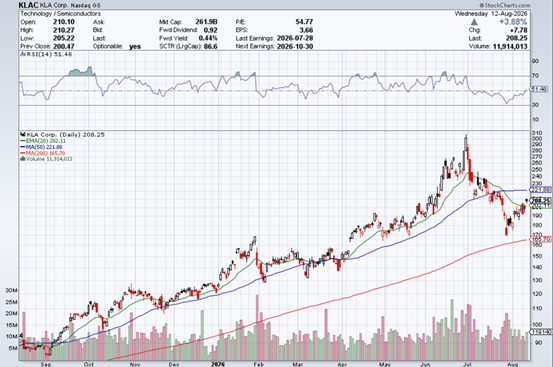This screenshot has width=553, height=367.
Task: Click the RSI axis label 70
Action: (535, 76)
